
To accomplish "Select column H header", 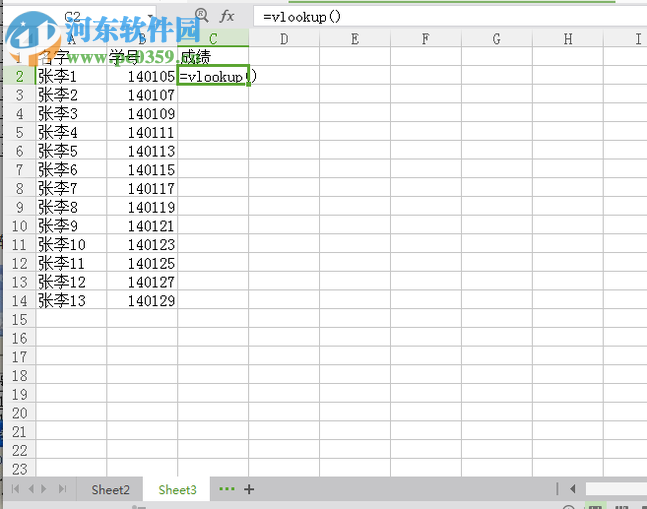I will [568, 39].
